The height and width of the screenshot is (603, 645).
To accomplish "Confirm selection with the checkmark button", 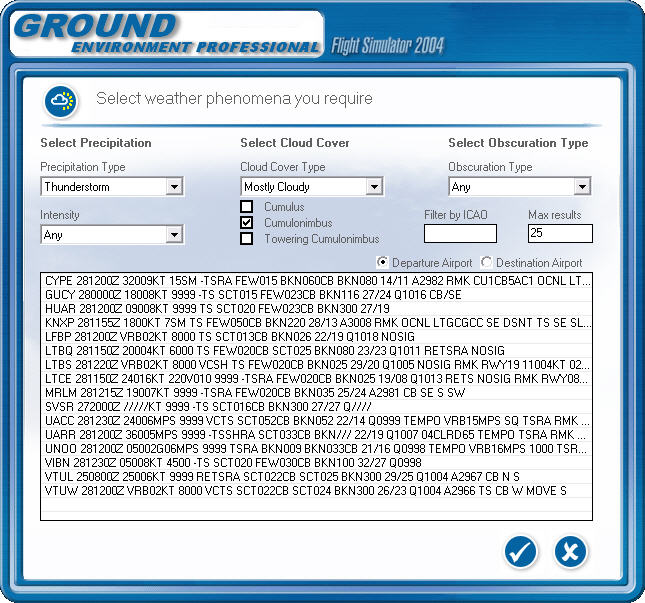I will pos(521,552).
